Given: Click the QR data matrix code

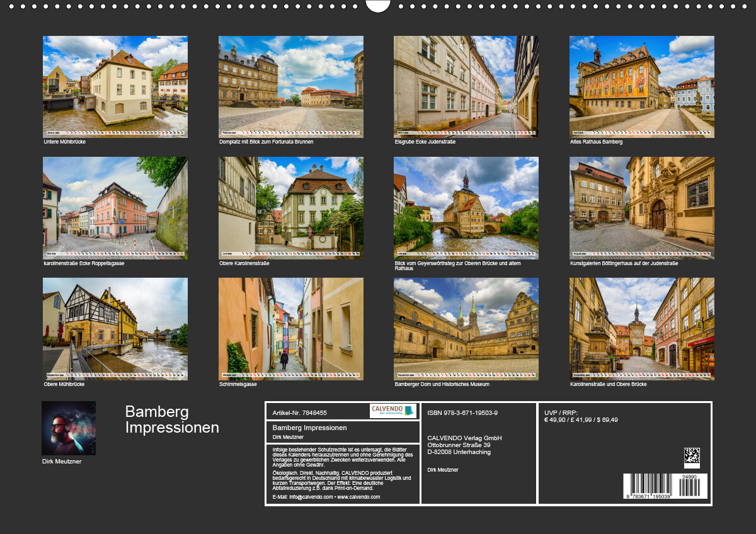Looking at the screenshot, I should tap(692, 457).
